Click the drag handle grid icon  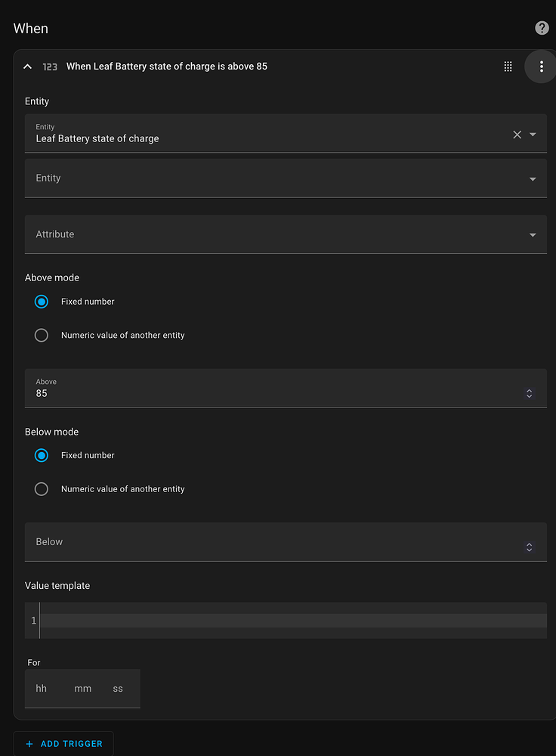click(508, 67)
